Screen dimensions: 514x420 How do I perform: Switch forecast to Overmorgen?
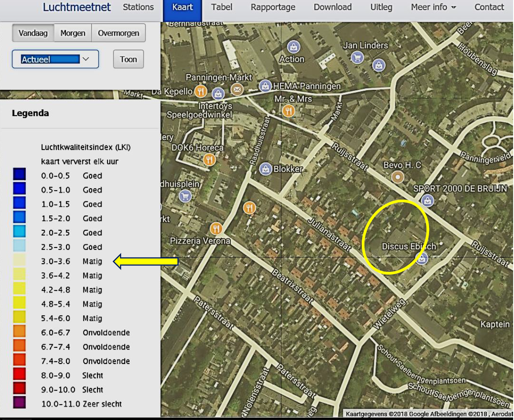click(x=118, y=33)
